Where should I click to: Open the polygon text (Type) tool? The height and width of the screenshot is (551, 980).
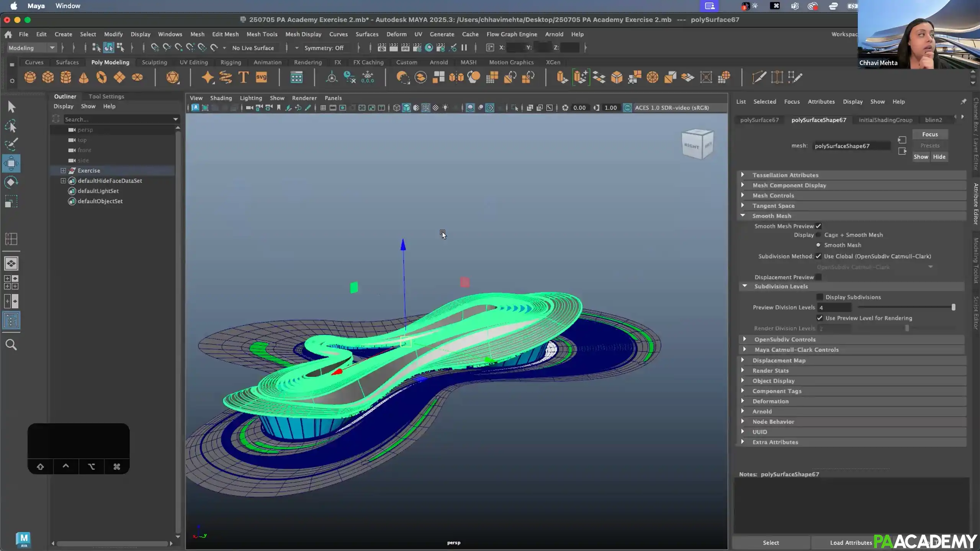pos(244,77)
